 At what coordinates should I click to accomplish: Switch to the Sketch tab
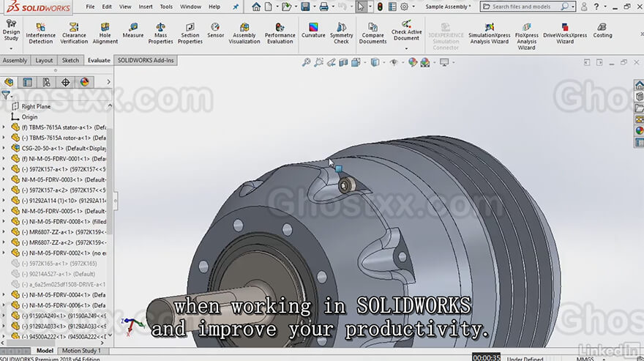(x=70, y=60)
